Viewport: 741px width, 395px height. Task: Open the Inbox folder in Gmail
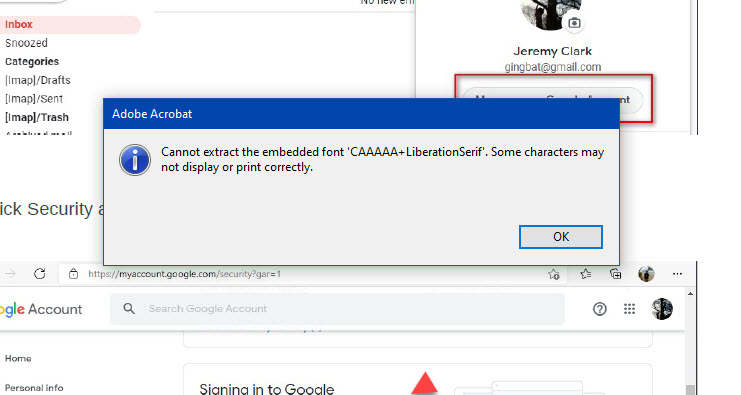coord(19,25)
